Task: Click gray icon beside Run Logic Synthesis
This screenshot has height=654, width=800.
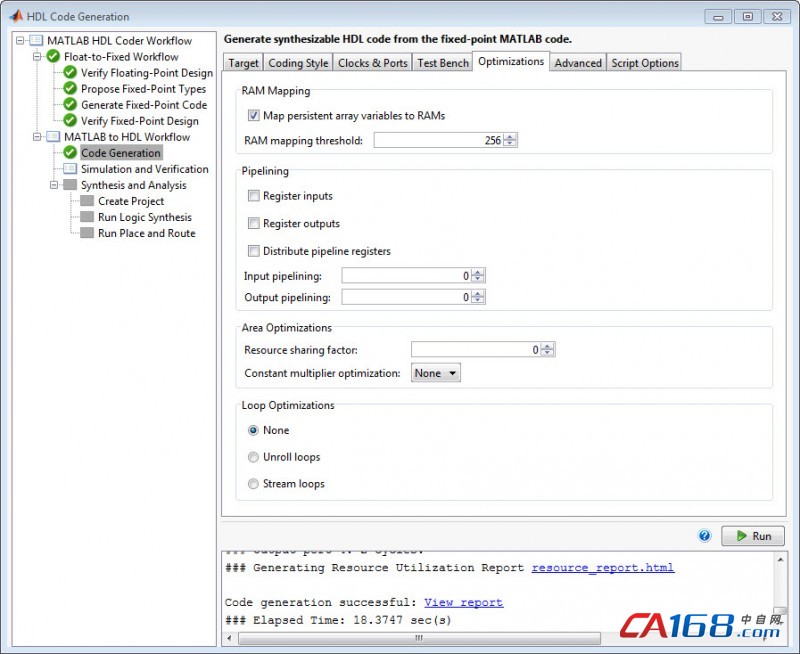Action: pos(87,217)
